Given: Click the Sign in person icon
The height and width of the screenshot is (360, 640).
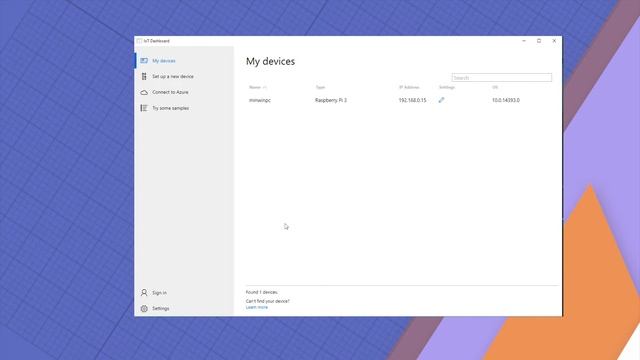Looking at the screenshot, I should (144, 293).
